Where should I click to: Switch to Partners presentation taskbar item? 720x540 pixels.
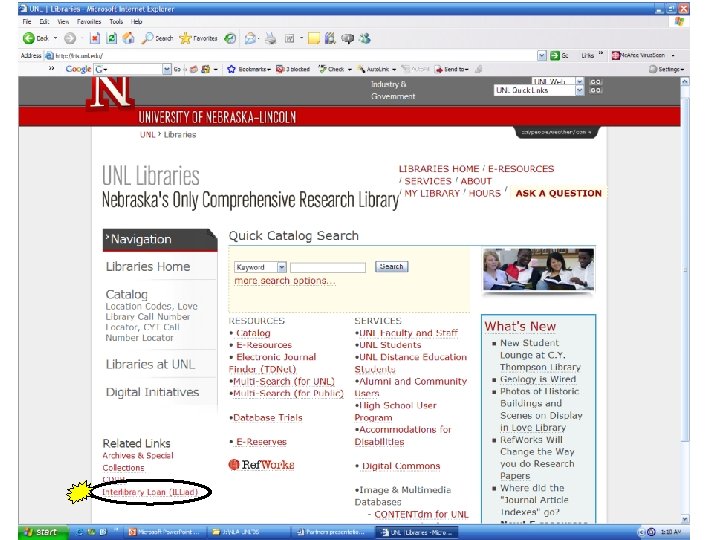click(331, 532)
